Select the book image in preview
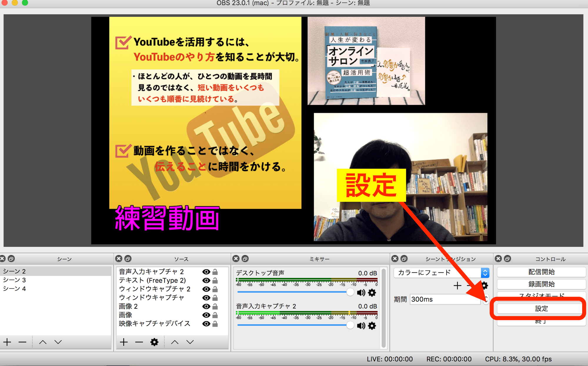 [366, 61]
